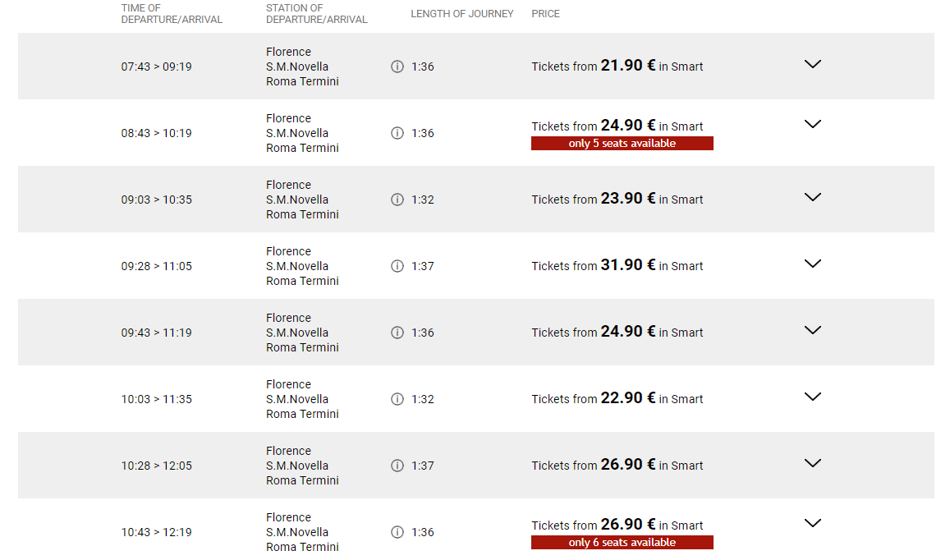The width and height of the screenshot is (950, 560).
Task: Open info icon for 10:28 departure
Action: tap(397, 466)
